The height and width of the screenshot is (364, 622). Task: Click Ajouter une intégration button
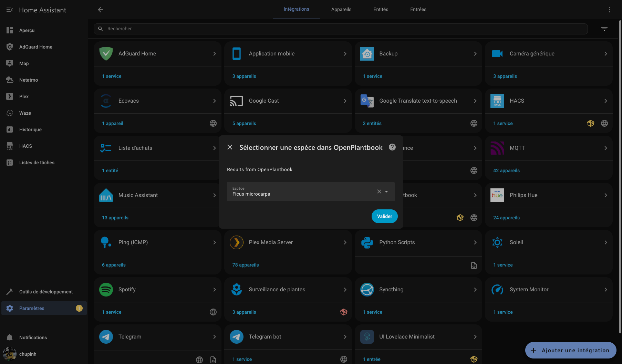[570, 350]
